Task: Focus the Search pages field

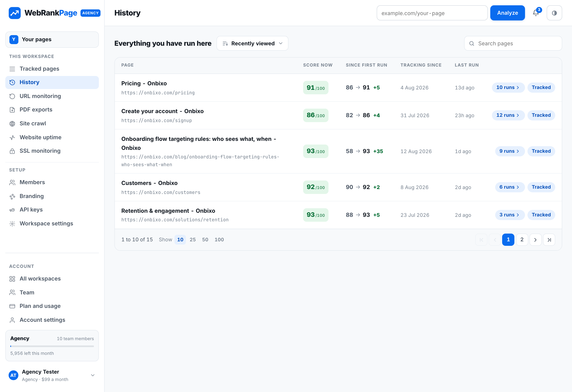Action: (513, 43)
